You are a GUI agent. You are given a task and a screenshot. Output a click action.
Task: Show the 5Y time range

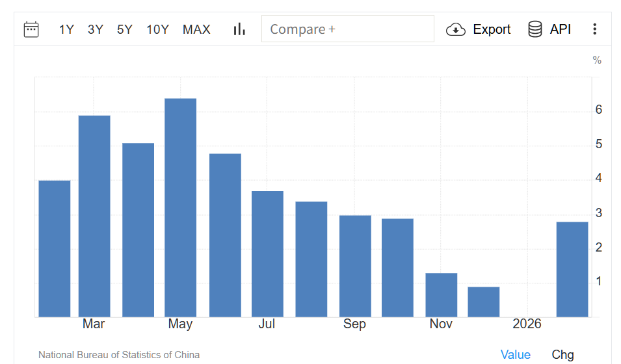tap(125, 29)
